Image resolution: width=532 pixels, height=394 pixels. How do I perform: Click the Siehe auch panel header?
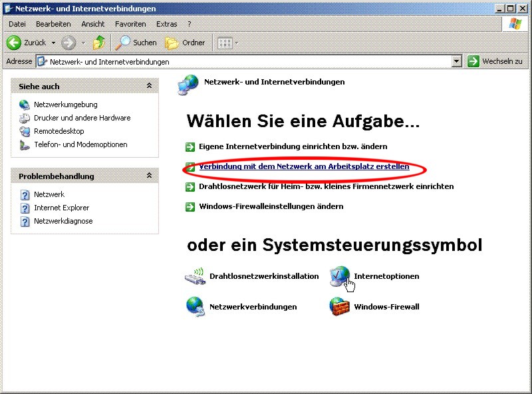85,86
